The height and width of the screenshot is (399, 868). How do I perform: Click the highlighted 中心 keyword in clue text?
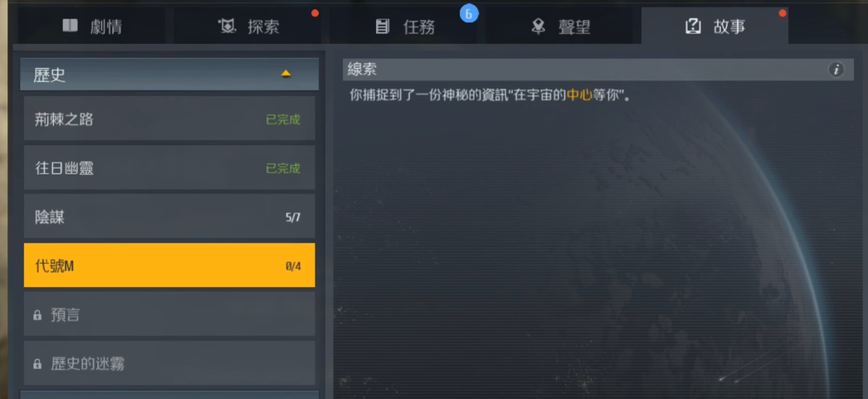coord(579,95)
